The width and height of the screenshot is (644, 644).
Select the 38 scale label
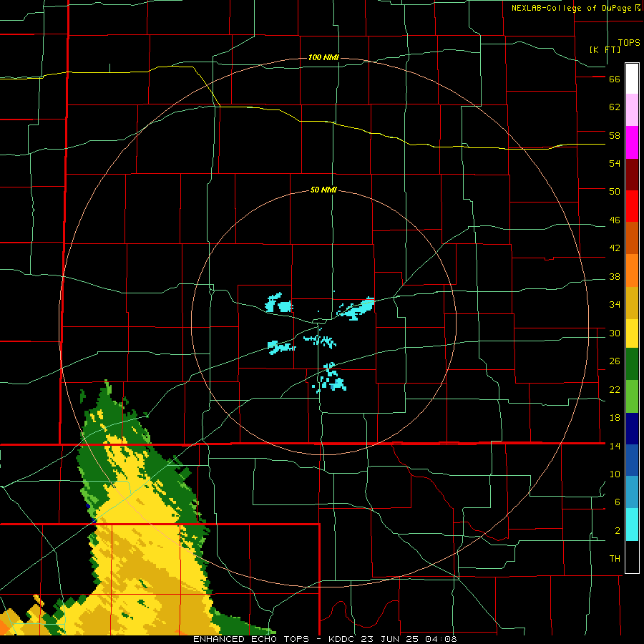click(615, 276)
